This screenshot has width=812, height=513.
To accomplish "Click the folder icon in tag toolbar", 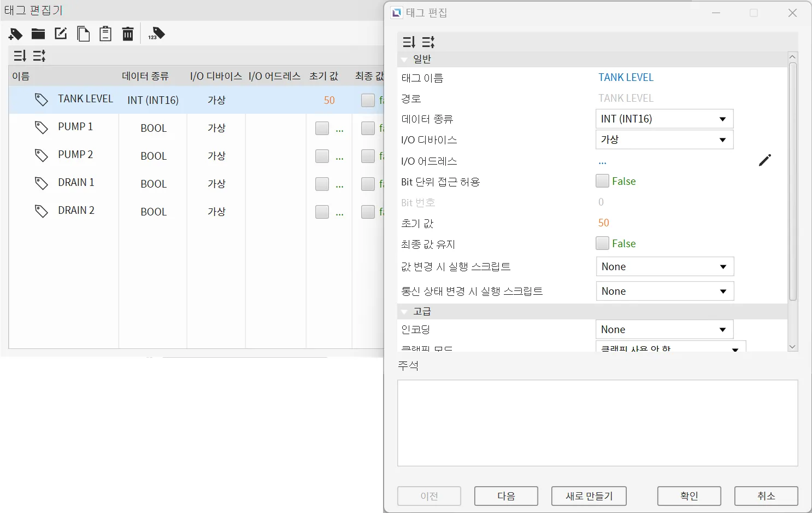I will 38,34.
